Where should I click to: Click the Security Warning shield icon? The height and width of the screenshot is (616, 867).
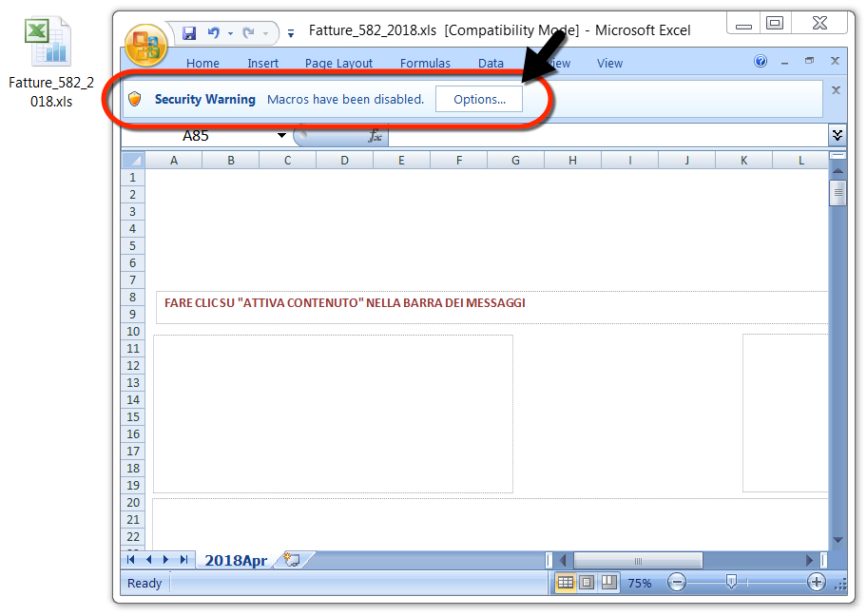click(135, 99)
